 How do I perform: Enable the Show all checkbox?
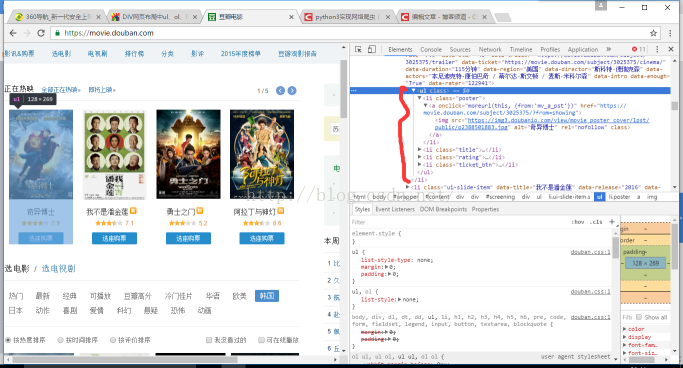click(639, 317)
